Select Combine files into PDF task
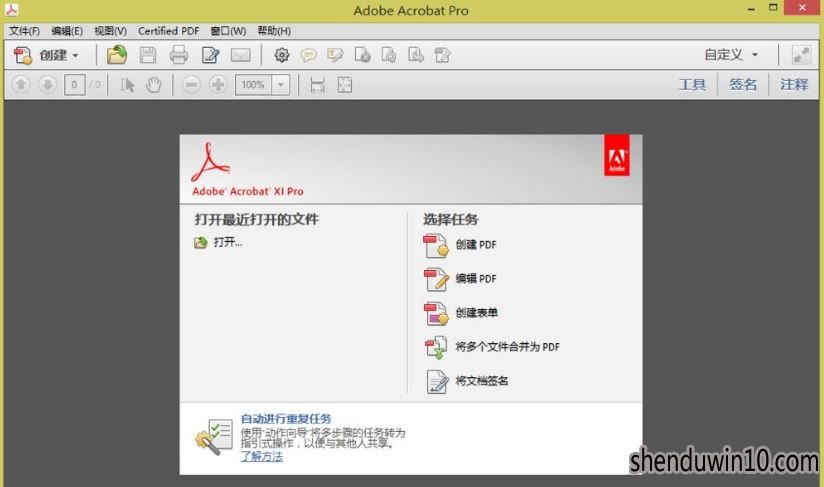824x487 pixels. (492, 347)
